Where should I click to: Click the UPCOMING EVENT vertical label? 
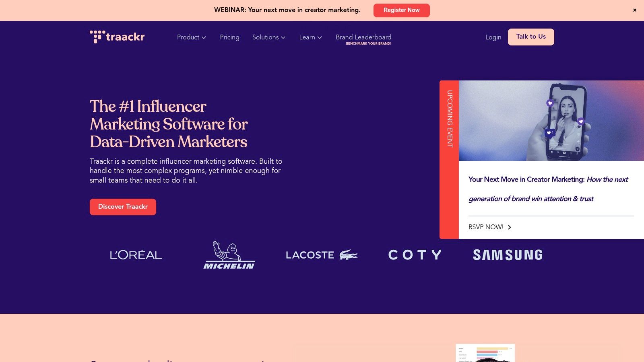click(450, 119)
